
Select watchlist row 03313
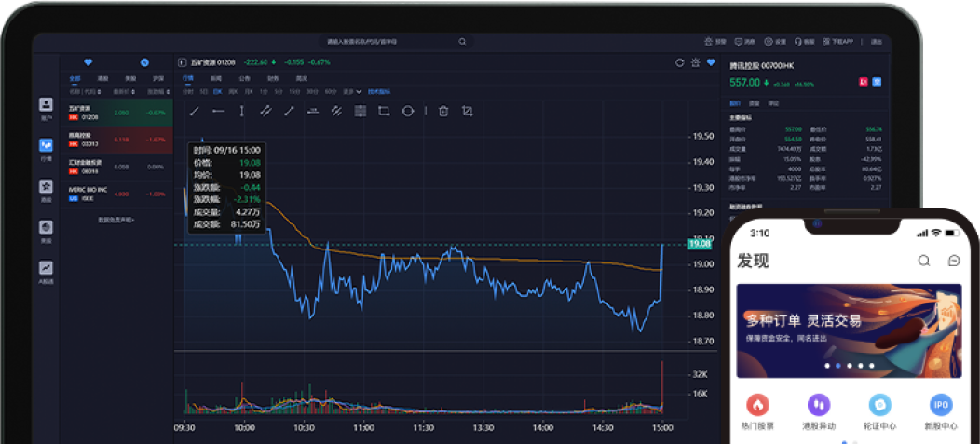point(116,140)
